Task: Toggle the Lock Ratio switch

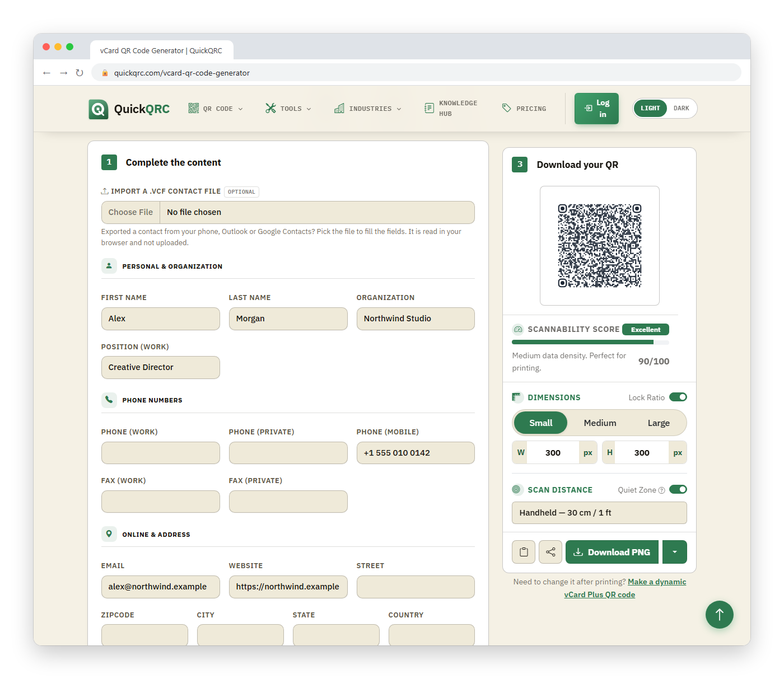Action: [678, 397]
